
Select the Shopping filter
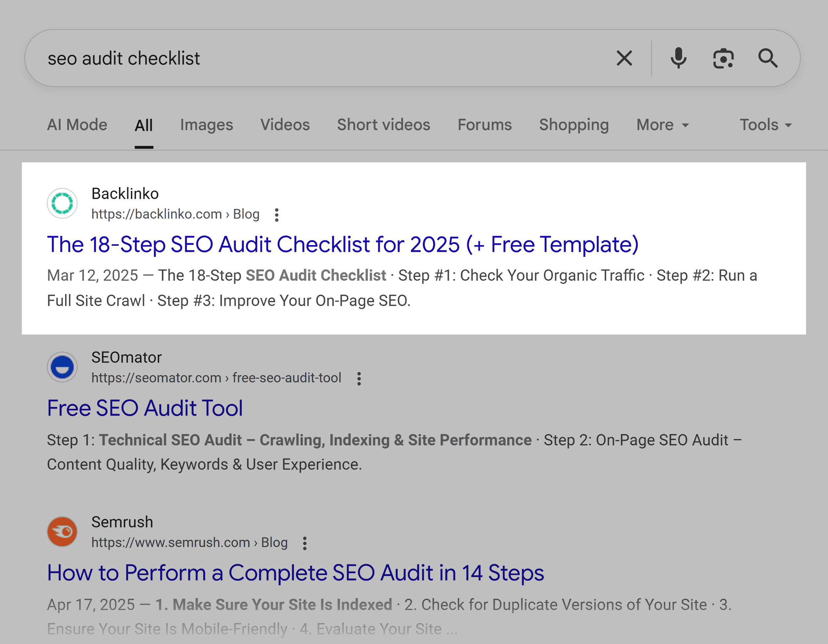pyautogui.click(x=574, y=125)
